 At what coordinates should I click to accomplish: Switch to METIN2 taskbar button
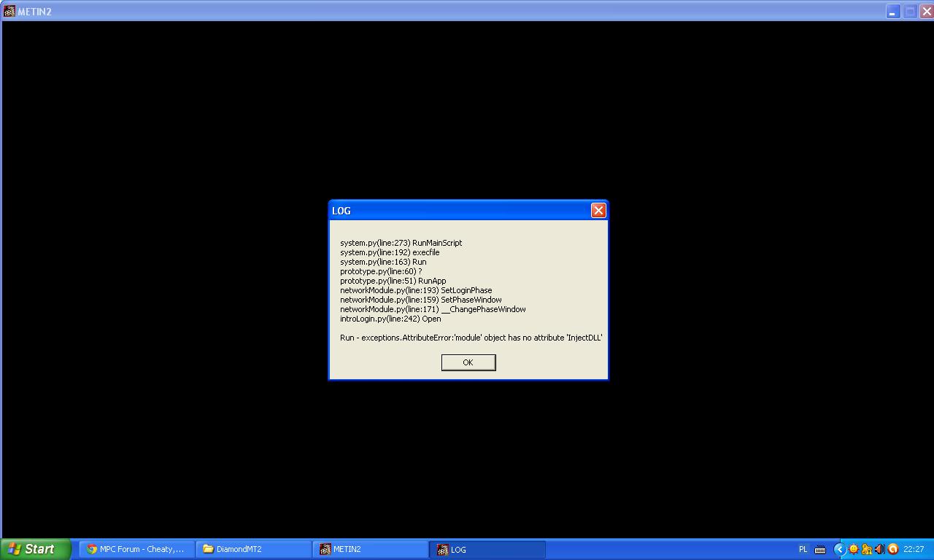[x=371, y=549]
